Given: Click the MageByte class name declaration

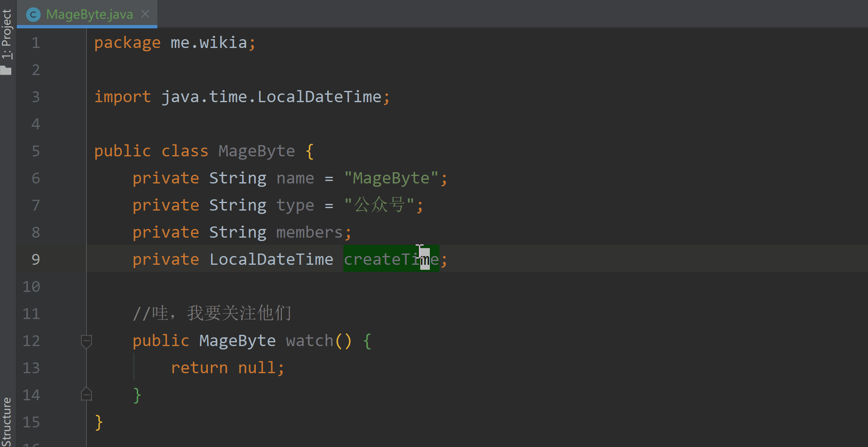Looking at the screenshot, I should pos(256,151).
